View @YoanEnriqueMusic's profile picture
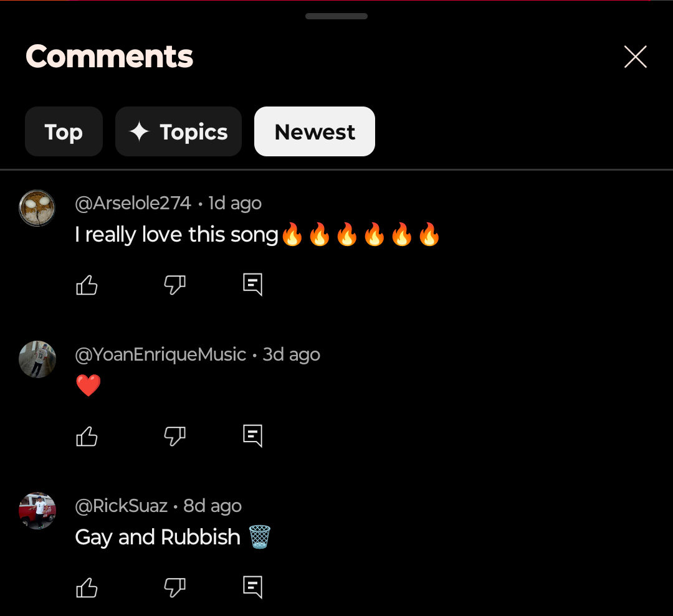 click(37, 359)
